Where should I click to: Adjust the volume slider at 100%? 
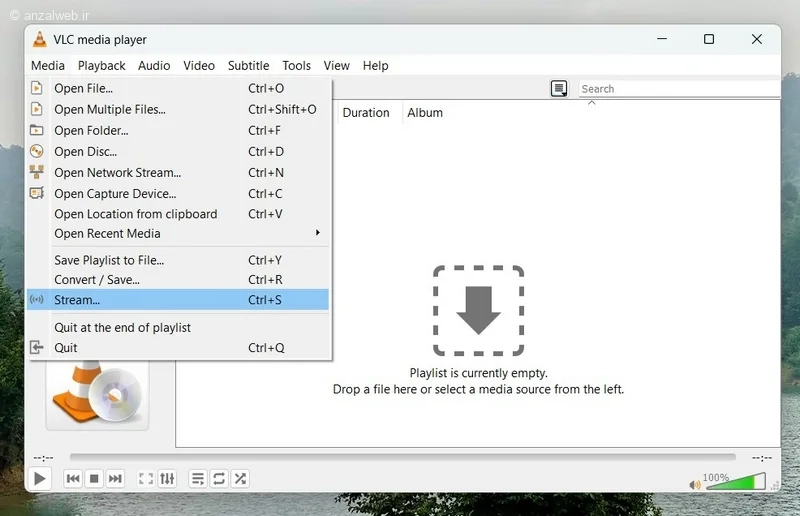click(x=736, y=481)
